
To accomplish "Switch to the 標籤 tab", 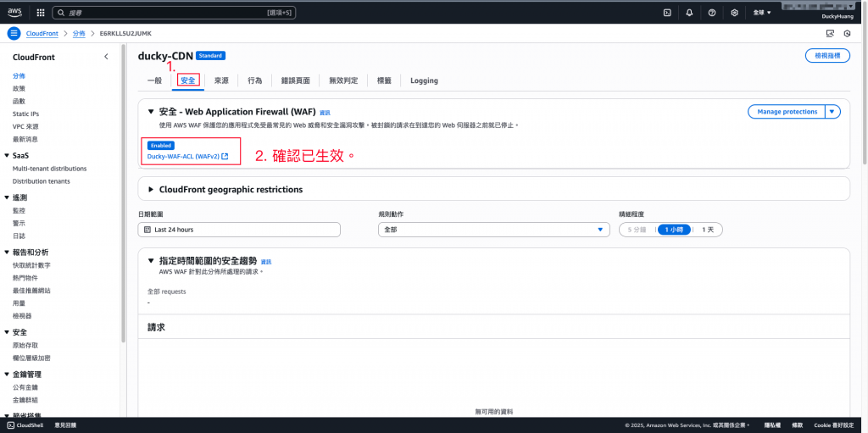I will click(x=384, y=80).
